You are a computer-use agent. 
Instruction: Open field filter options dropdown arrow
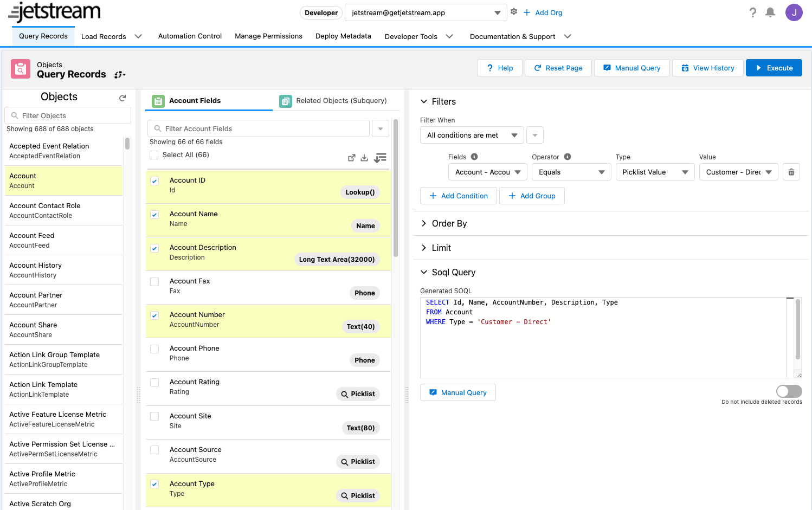pyautogui.click(x=381, y=128)
